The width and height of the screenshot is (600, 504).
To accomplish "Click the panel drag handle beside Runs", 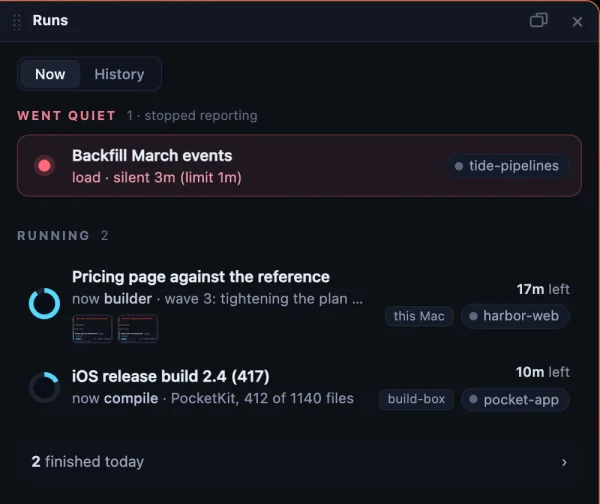I will pyautogui.click(x=16, y=21).
